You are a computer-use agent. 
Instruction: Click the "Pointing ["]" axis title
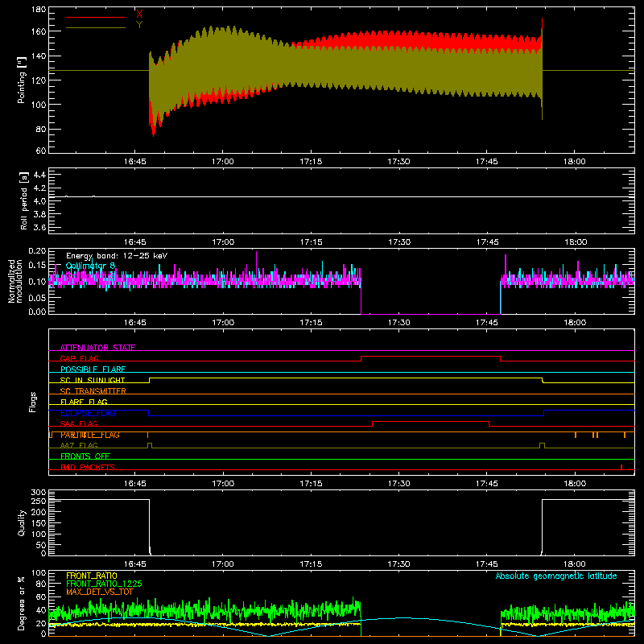(x=22, y=80)
